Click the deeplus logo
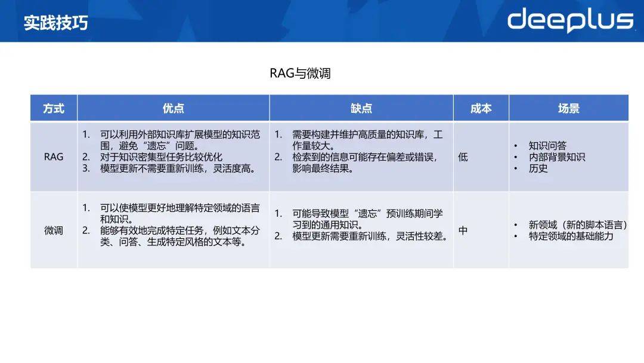 [570, 20]
